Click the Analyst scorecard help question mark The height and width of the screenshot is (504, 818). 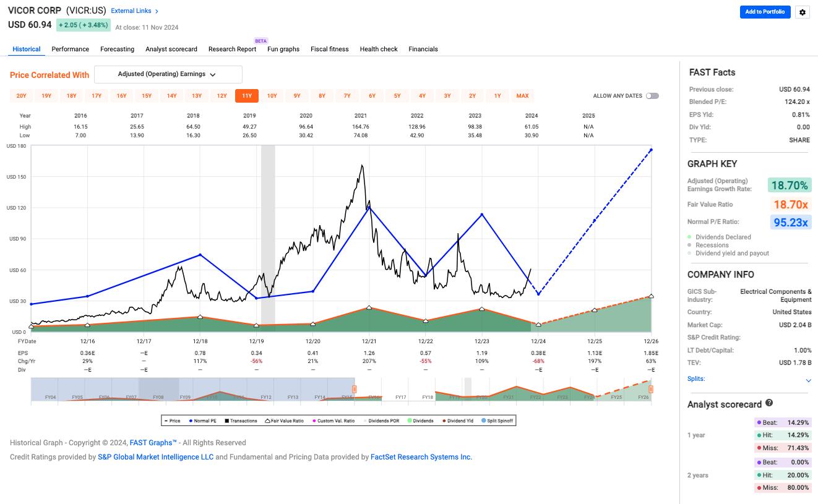pos(768,404)
